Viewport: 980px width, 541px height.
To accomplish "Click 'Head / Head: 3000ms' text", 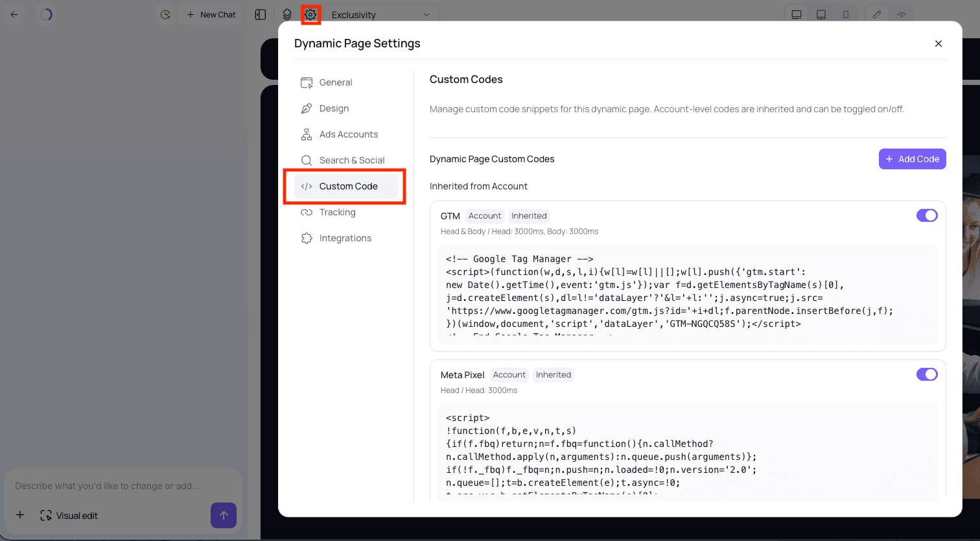I will click(479, 391).
